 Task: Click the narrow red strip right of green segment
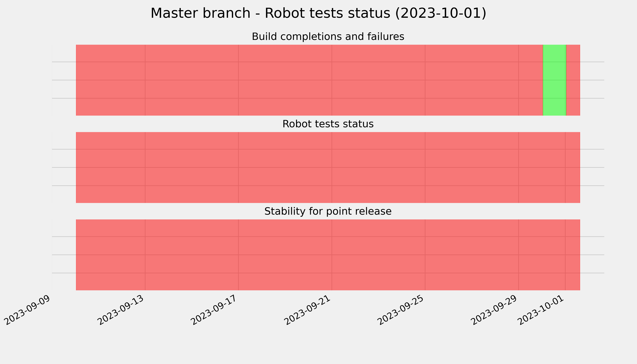click(x=573, y=80)
